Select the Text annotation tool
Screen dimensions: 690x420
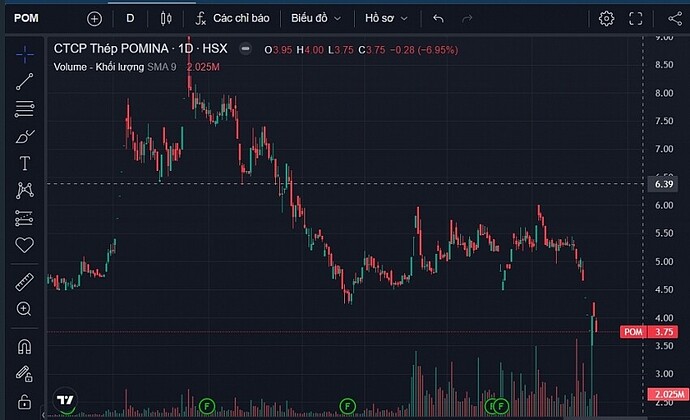pyautogui.click(x=25, y=163)
